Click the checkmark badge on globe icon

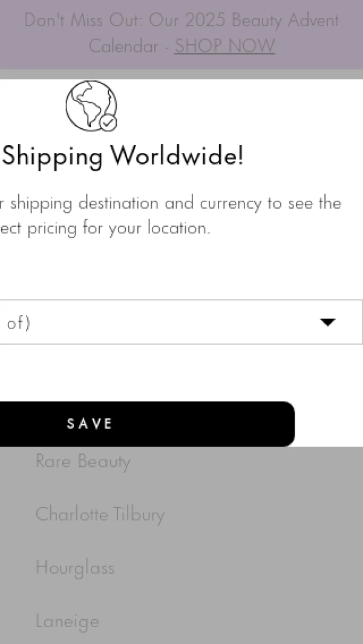[x=108, y=123]
